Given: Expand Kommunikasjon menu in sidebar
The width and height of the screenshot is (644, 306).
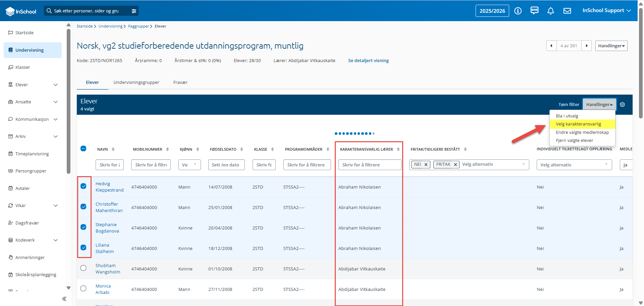Looking at the screenshot, I should [x=56, y=119].
